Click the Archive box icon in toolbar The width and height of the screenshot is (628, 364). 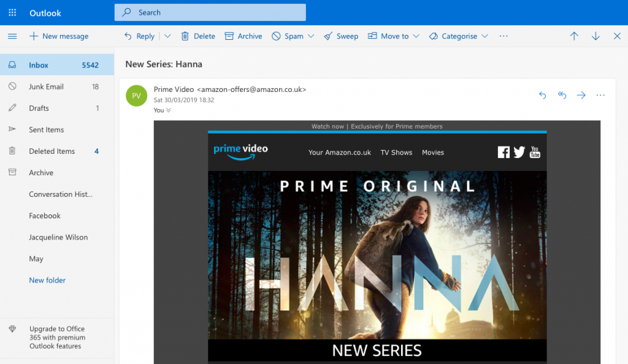pyautogui.click(x=229, y=36)
